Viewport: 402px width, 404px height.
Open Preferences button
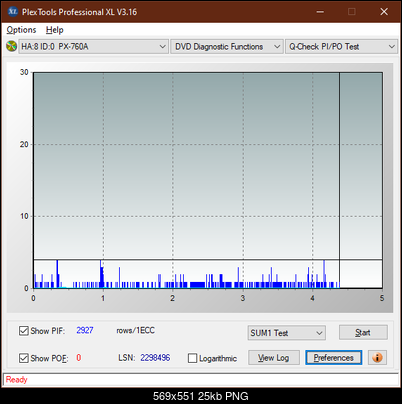click(334, 358)
